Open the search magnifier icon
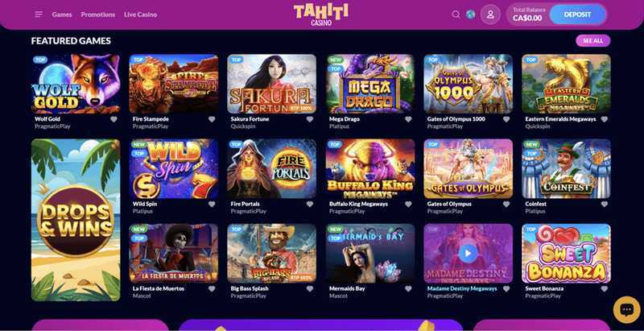The image size is (644, 331). [x=456, y=14]
